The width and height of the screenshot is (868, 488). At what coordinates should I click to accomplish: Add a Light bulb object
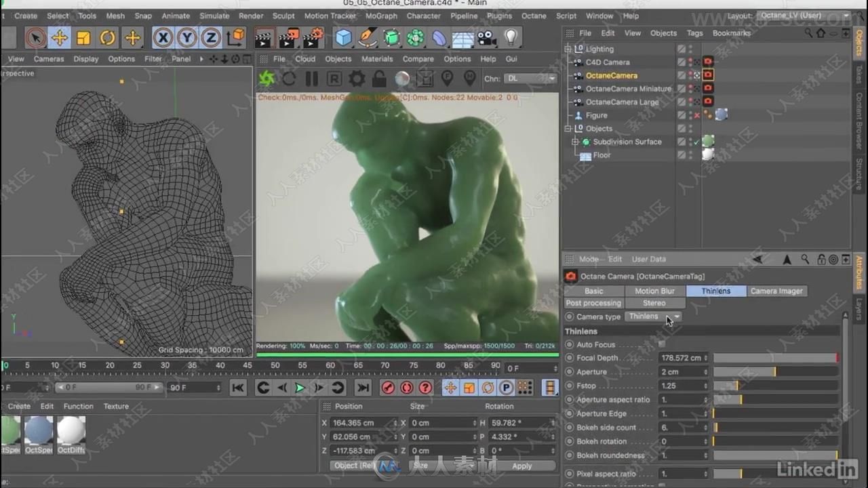pyautogui.click(x=511, y=38)
